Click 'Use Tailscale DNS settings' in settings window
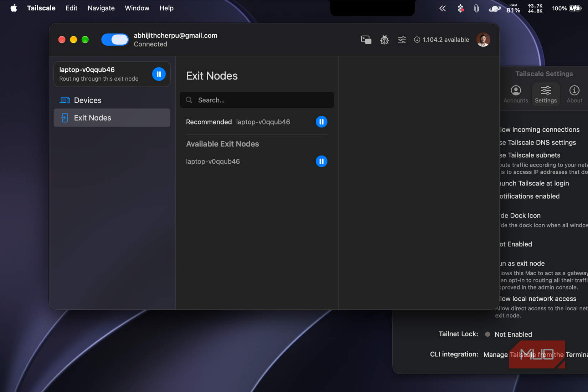The image size is (588, 392). pyautogui.click(x=538, y=142)
